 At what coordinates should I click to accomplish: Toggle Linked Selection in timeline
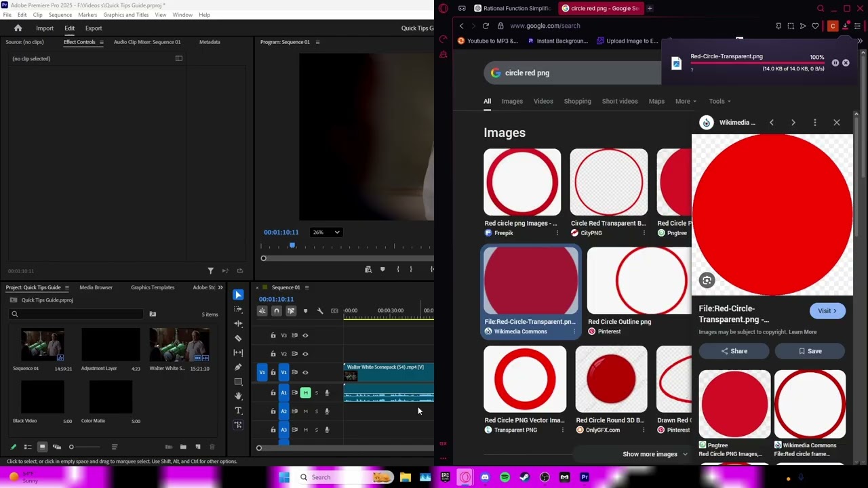[x=291, y=310]
